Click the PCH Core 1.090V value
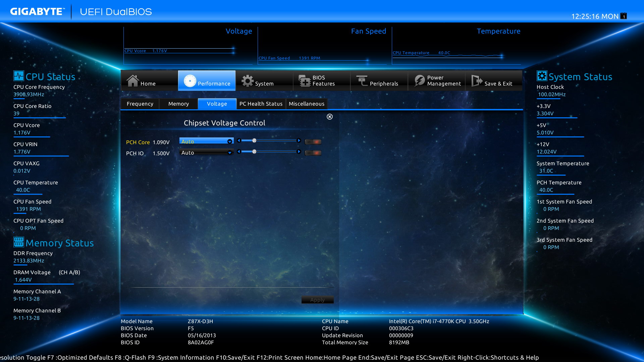The height and width of the screenshot is (362, 644). coord(161,142)
